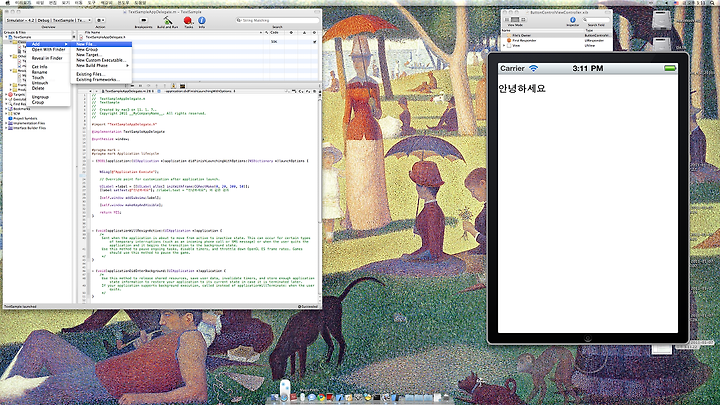Click the 안녕하세요 label in simulator
The width and height of the screenshot is (720, 405).
click(522, 88)
